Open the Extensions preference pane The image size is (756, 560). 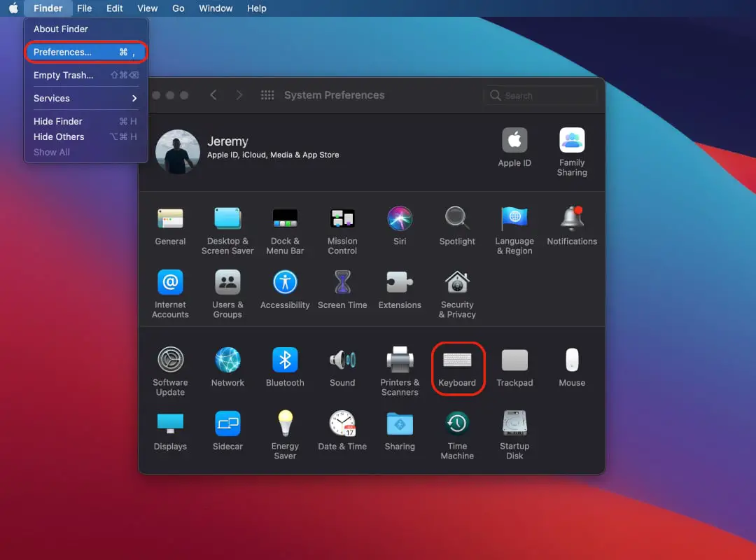pyautogui.click(x=400, y=289)
